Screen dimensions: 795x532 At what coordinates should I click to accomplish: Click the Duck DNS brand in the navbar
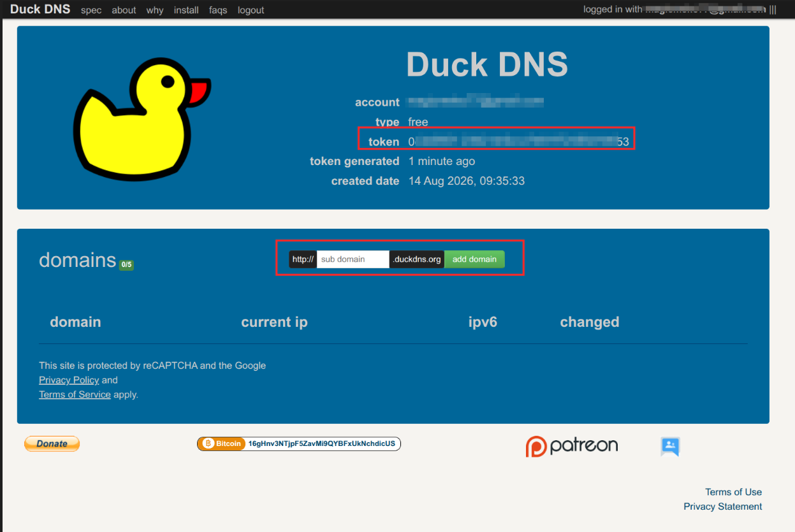pos(40,10)
